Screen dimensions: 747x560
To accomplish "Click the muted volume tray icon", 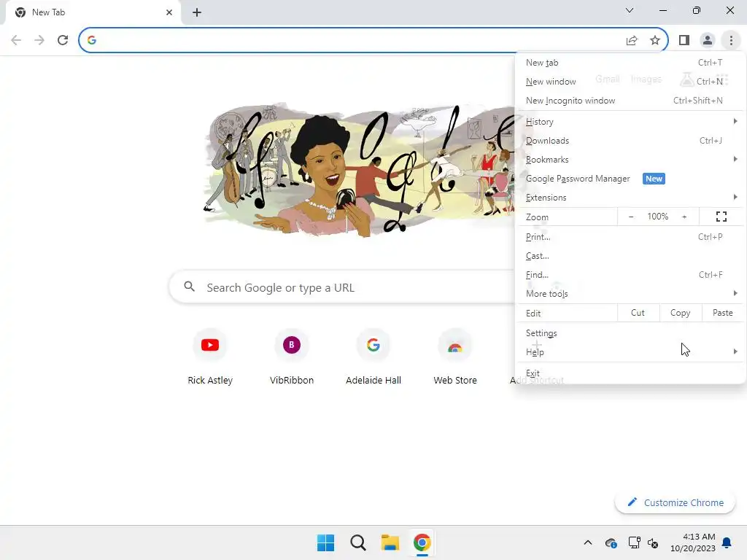I will click(653, 542).
